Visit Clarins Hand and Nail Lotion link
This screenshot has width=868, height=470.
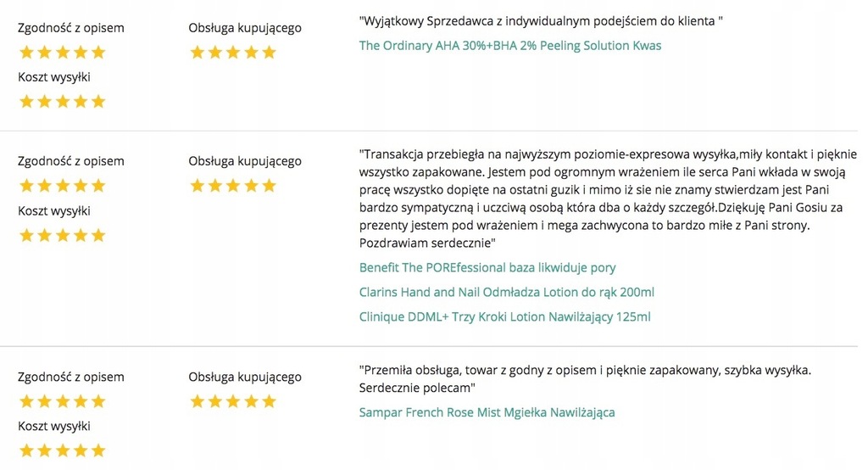pyautogui.click(x=506, y=293)
